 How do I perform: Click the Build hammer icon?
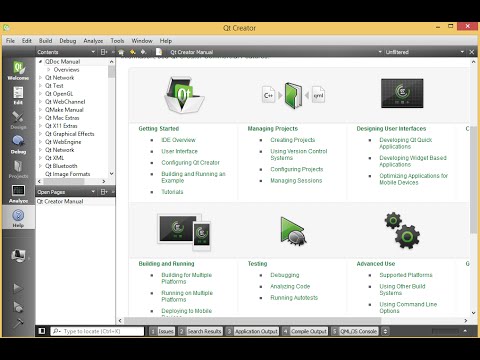click(18, 323)
